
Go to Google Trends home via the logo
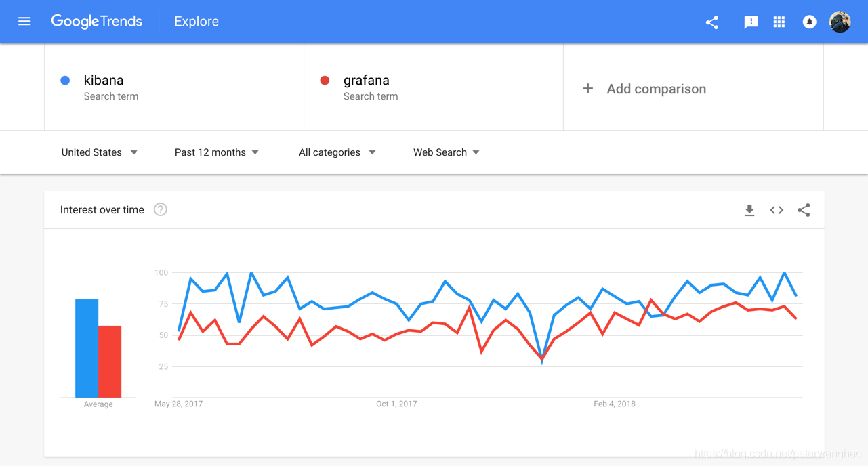coord(96,21)
